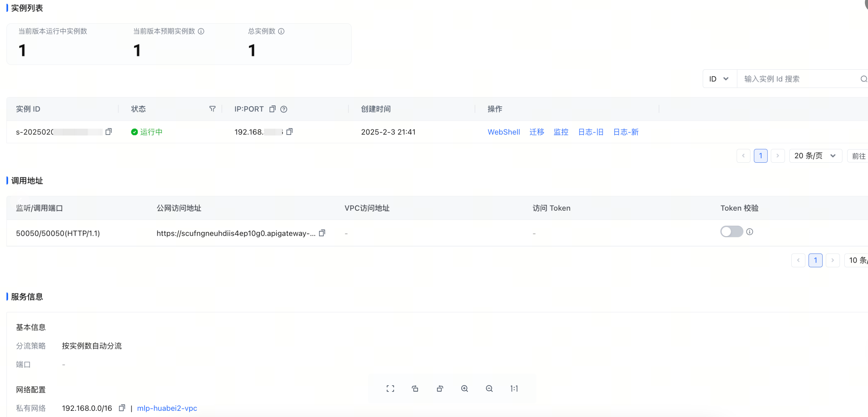
Task: Enter fullscreen in image viewer toolbar
Action: coord(390,389)
